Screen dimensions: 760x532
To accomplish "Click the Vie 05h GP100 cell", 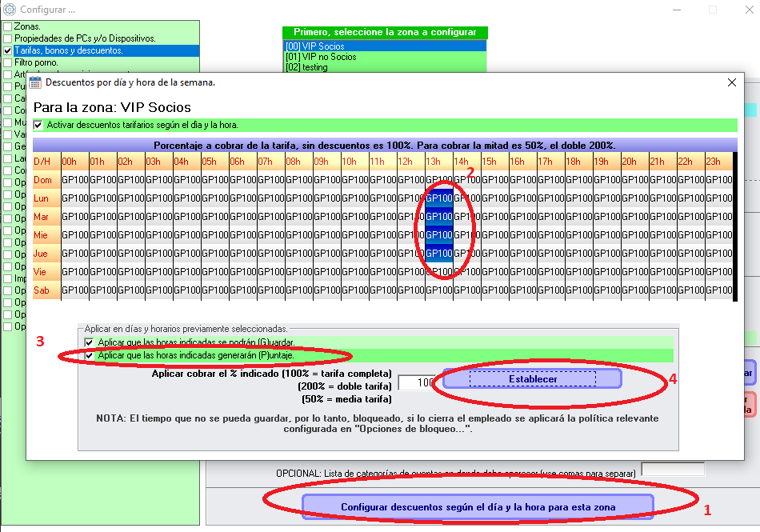I will pyautogui.click(x=215, y=272).
